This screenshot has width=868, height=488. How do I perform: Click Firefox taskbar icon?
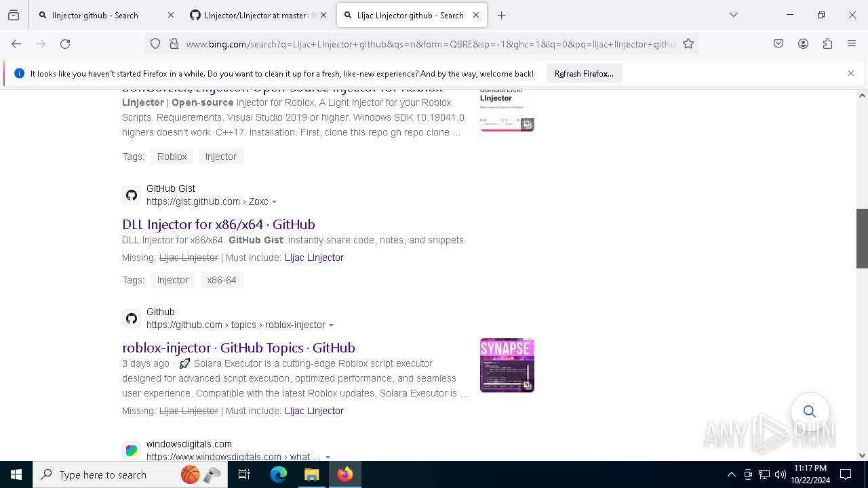tap(344, 474)
